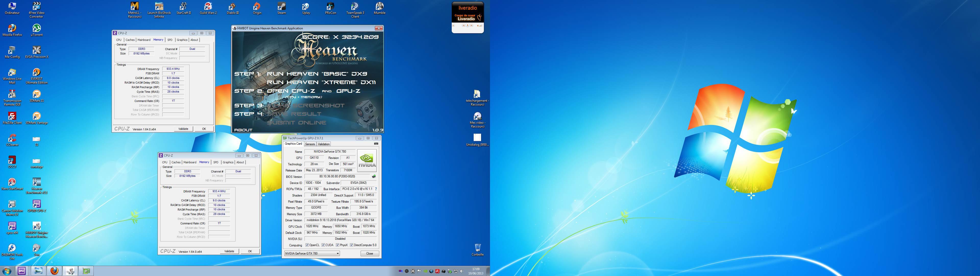The height and width of the screenshot is (276, 980).
Task: Select Heaven Benchmark v2.1 desktop icon
Action: 36,186
